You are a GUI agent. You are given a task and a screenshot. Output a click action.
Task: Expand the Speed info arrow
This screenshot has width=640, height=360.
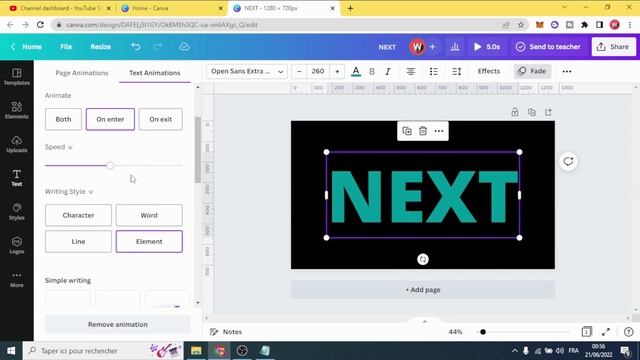(x=70, y=147)
